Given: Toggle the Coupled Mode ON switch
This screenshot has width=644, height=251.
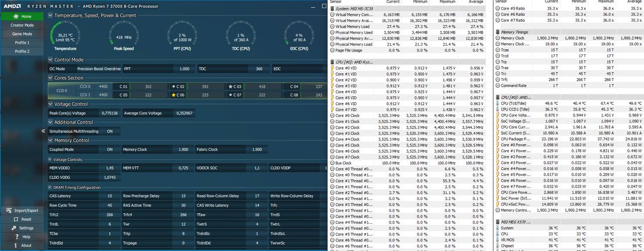Looking at the screenshot, I should tap(110, 150).
